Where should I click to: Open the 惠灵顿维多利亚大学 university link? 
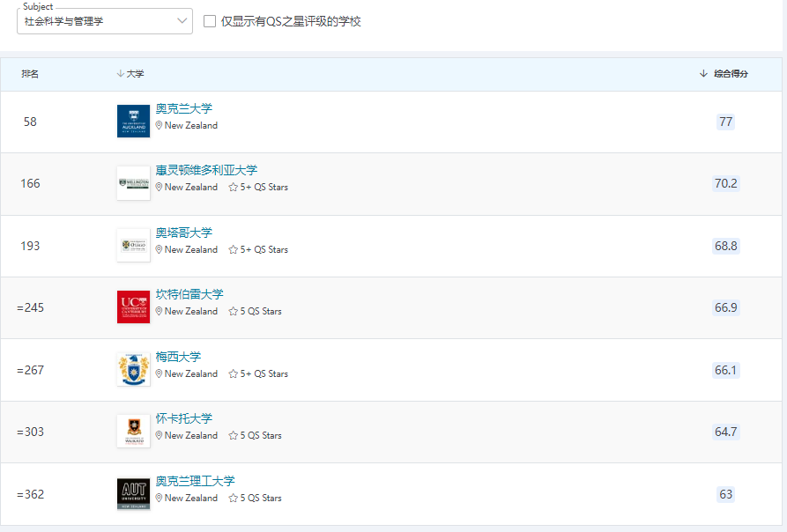coord(204,170)
